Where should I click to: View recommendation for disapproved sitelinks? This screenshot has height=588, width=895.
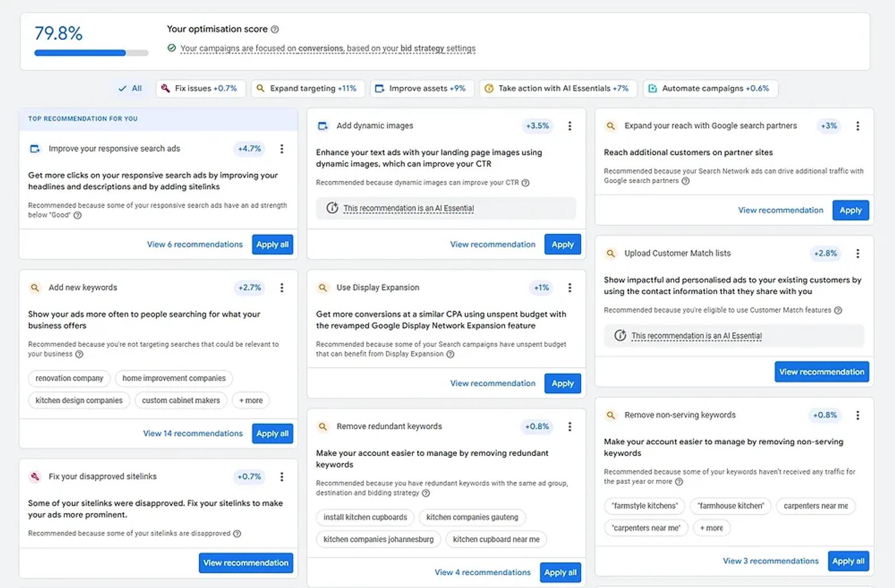246,563
